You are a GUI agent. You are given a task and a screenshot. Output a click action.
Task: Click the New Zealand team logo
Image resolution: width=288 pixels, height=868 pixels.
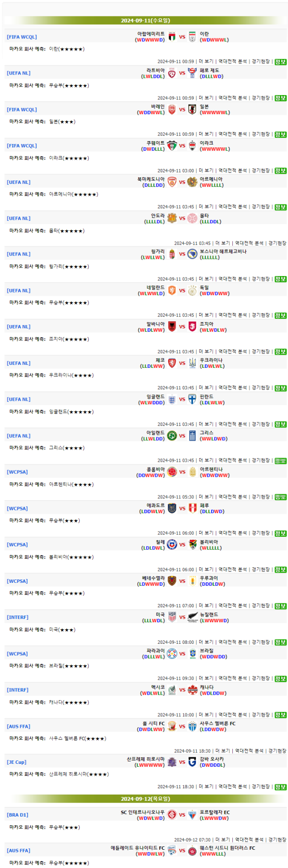[x=192, y=617]
